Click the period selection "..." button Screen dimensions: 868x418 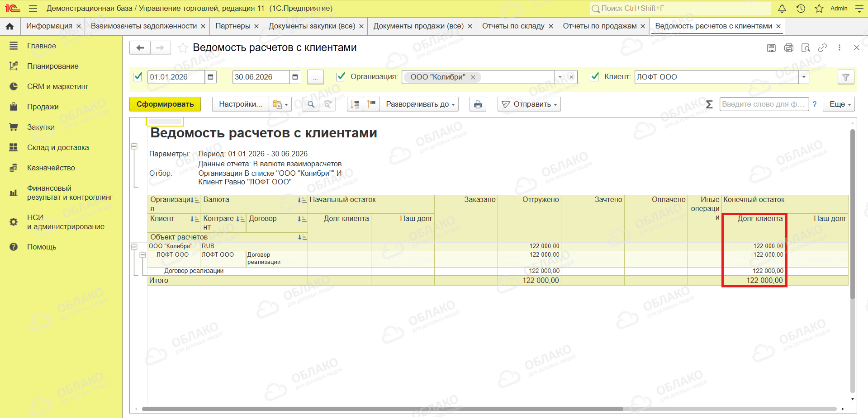tap(315, 77)
